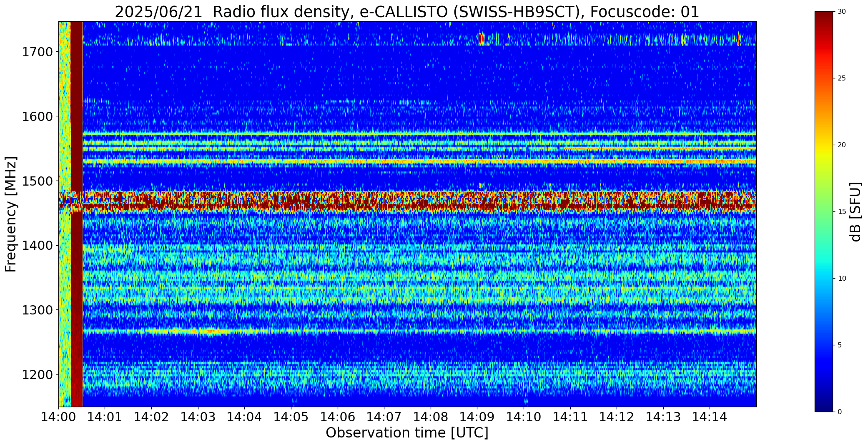The height and width of the screenshot is (445, 868).
Task: Click the colorbar tick label 5
Action: pos(840,345)
